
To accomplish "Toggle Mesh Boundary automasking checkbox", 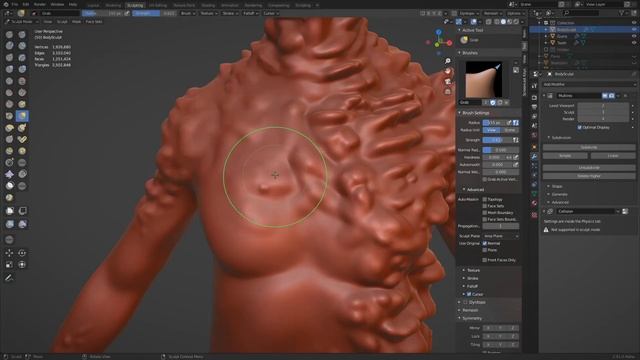I will click(x=485, y=213).
